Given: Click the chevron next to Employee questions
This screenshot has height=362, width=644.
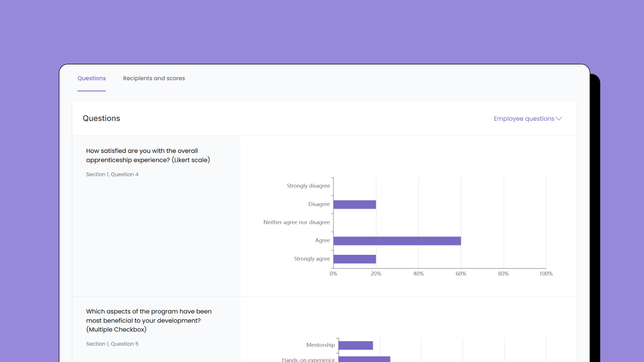Looking at the screenshot, I should (x=558, y=119).
